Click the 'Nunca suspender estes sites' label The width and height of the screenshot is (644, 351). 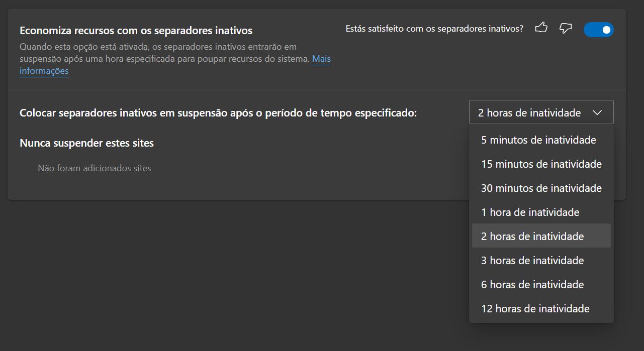86,143
